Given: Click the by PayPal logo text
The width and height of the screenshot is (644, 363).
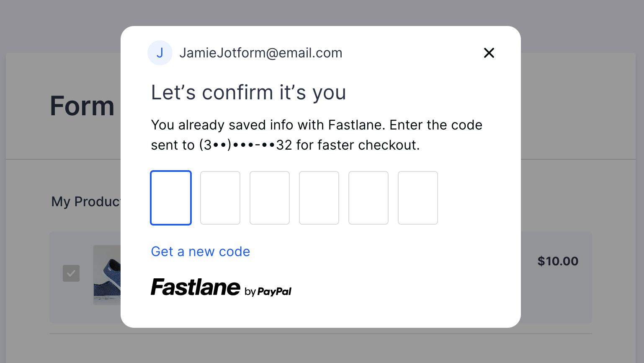Looking at the screenshot, I should click(x=268, y=291).
